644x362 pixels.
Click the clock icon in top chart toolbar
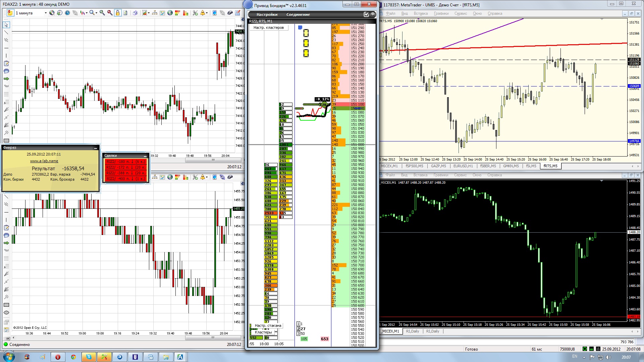point(67,13)
